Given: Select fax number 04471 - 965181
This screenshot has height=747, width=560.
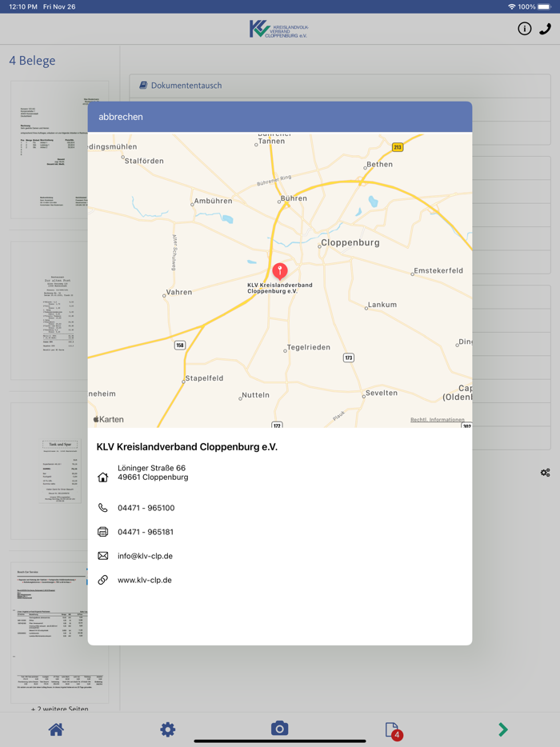Looking at the screenshot, I should (x=146, y=532).
